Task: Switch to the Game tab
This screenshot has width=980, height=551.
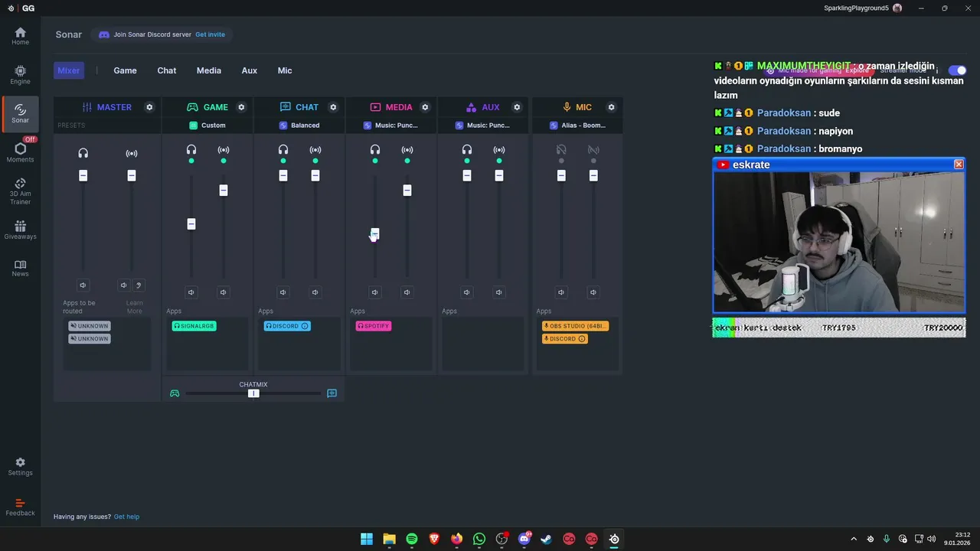Action: [x=126, y=70]
